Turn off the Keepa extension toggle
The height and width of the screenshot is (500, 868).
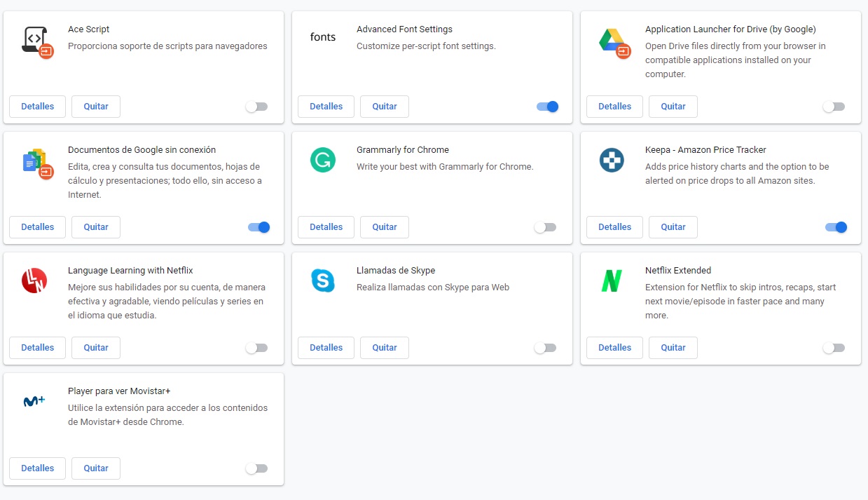[836, 227]
